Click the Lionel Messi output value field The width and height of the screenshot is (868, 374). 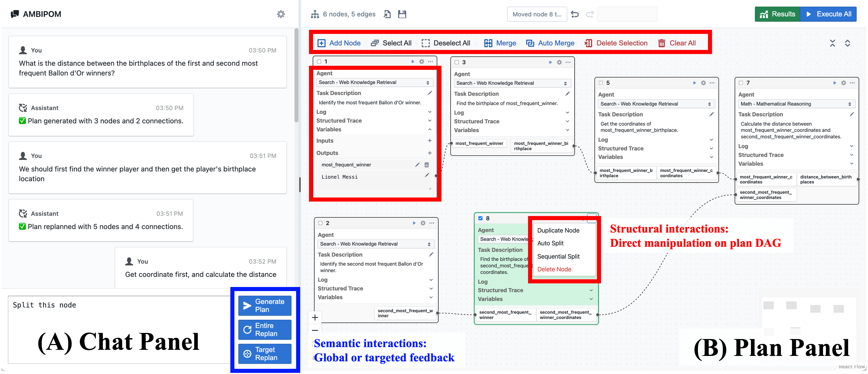(x=375, y=180)
